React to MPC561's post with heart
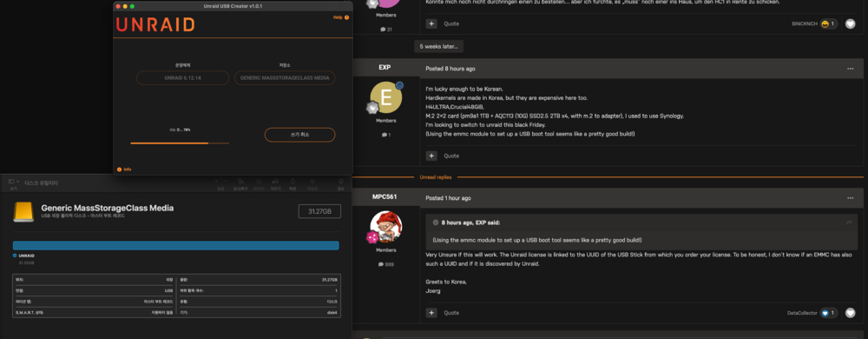The width and height of the screenshot is (868, 339). 851,313
